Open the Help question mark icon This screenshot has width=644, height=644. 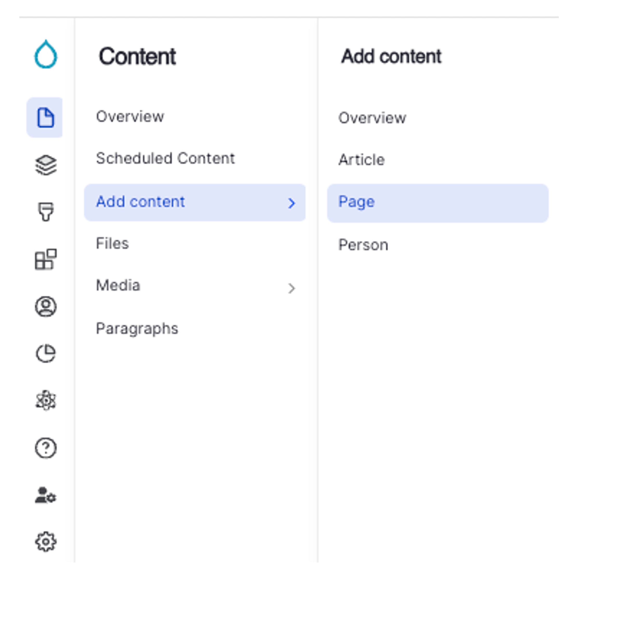point(46,448)
